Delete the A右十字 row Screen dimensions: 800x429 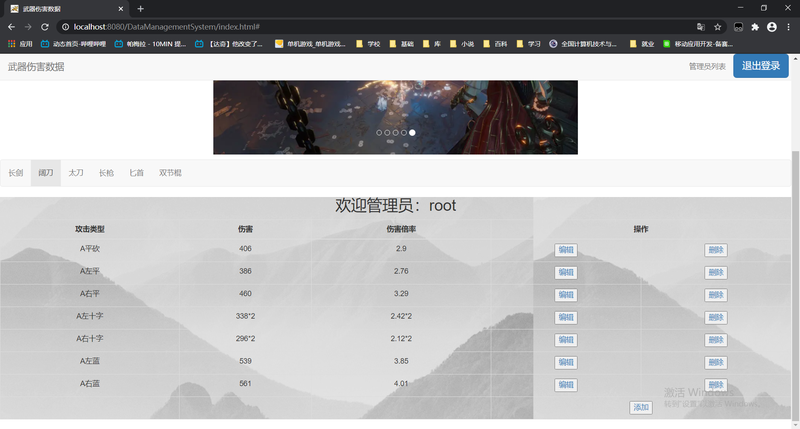click(716, 340)
